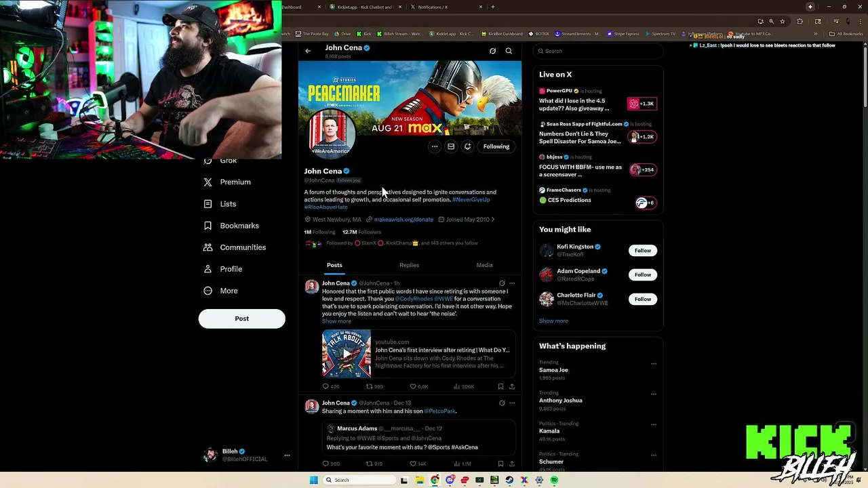Viewport: 868px width, 488px height.
Task: Open Premium in the left sidebar
Action: click(227, 182)
